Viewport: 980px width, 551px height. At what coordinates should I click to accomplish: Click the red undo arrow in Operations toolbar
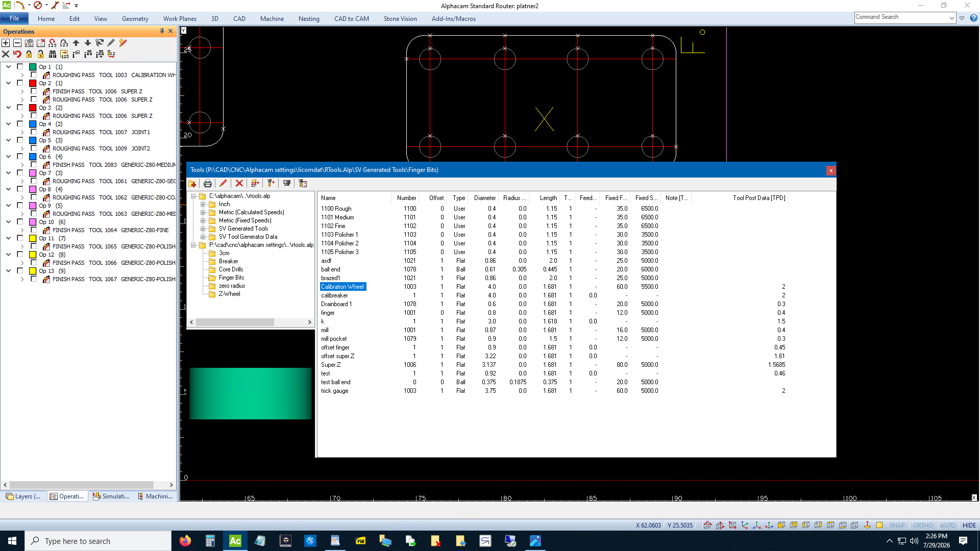(17, 54)
